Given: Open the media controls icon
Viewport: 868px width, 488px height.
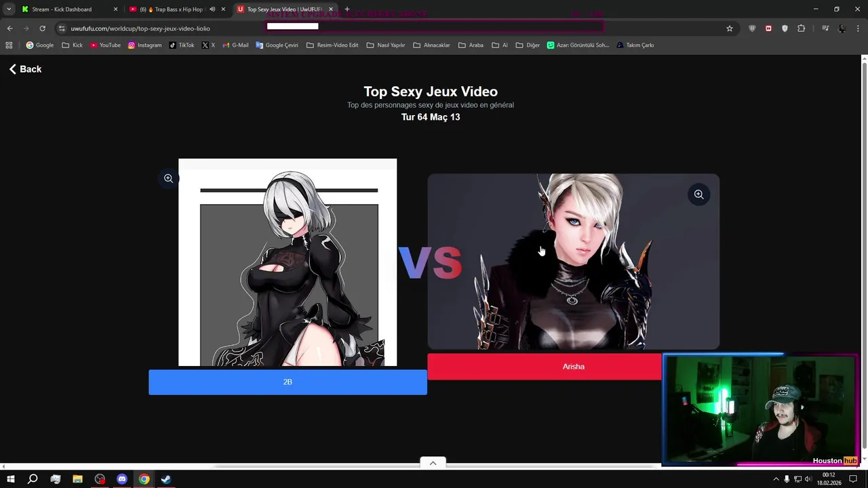Looking at the screenshot, I should coord(825,28).
